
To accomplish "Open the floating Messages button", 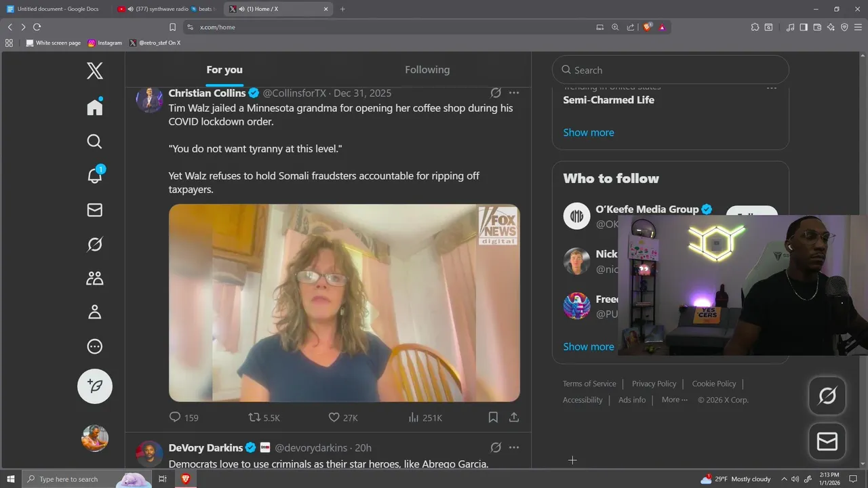I will coord(827,442).
